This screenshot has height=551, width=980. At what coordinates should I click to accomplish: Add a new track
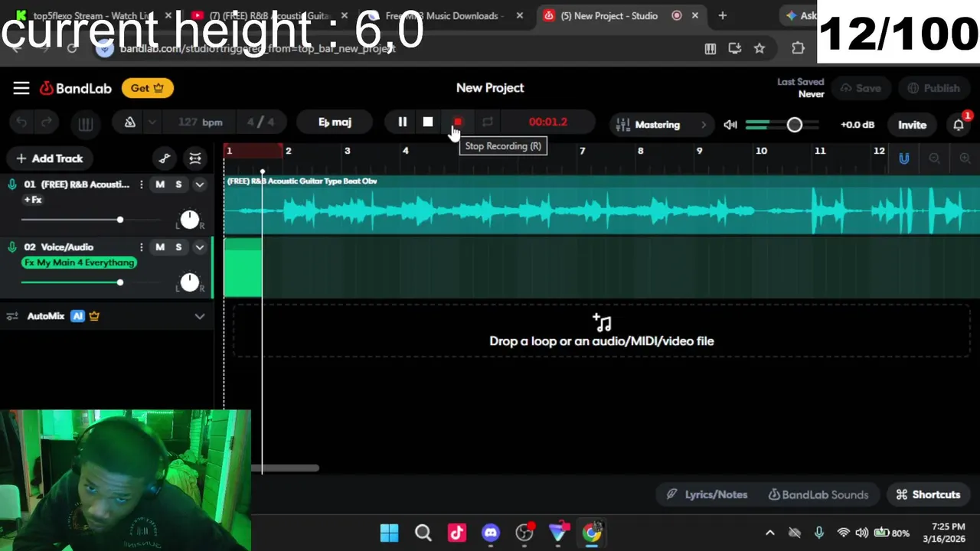point(49,158)
